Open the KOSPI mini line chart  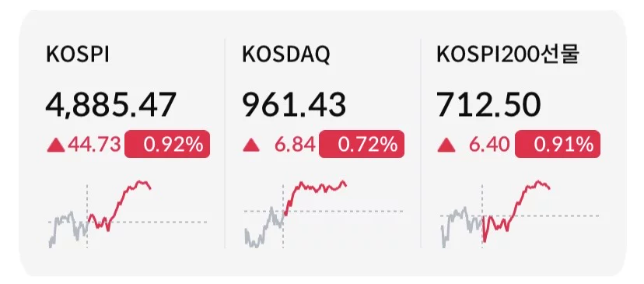coord(128,214)
